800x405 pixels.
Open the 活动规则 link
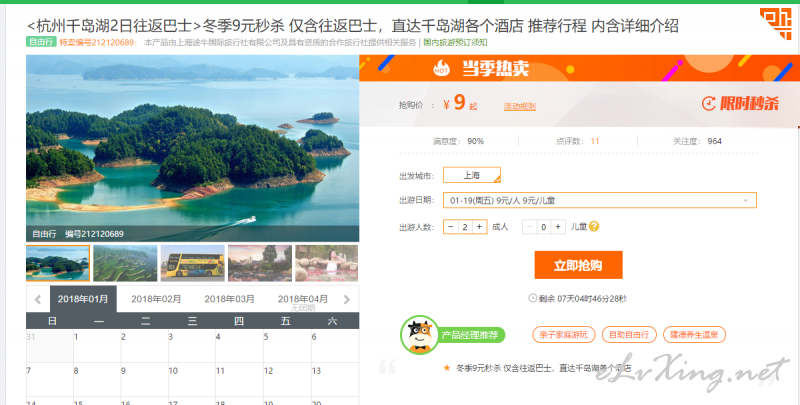pyautogui.click(x=519, y=106)
